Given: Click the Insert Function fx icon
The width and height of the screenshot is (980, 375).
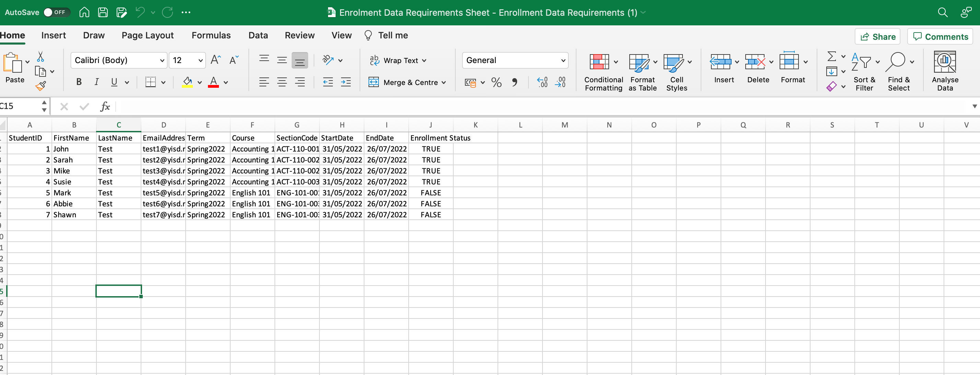Looking at the screenshot, I should [105, 106].
